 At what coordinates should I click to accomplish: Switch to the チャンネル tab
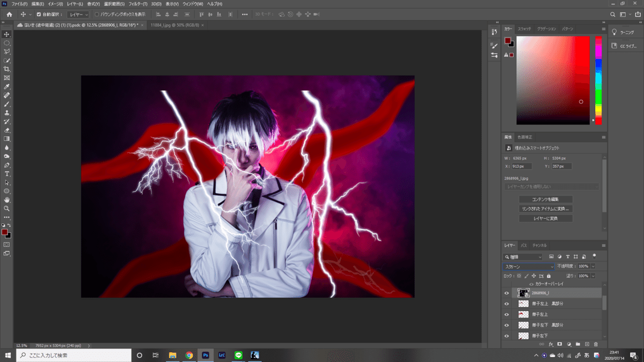539,245
